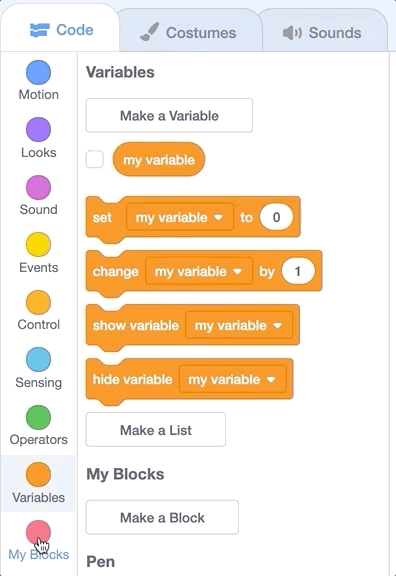Image resolution: width=396 pixels, height=576 pixels.
Task: Go to the yellow Events category
Action: tap(38, 244)
